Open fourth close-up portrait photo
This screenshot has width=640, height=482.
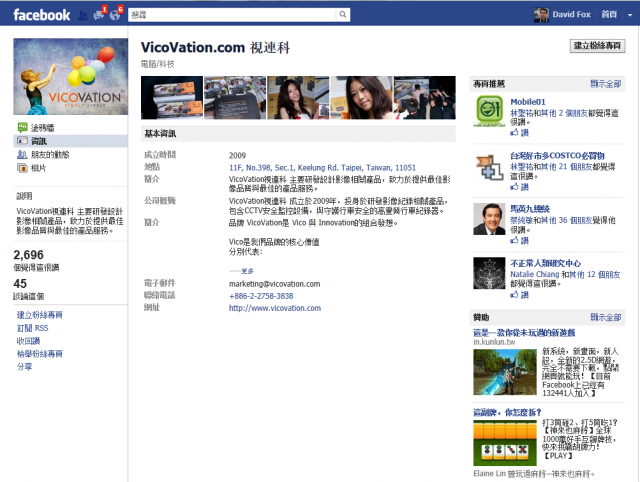coord(361,98)
